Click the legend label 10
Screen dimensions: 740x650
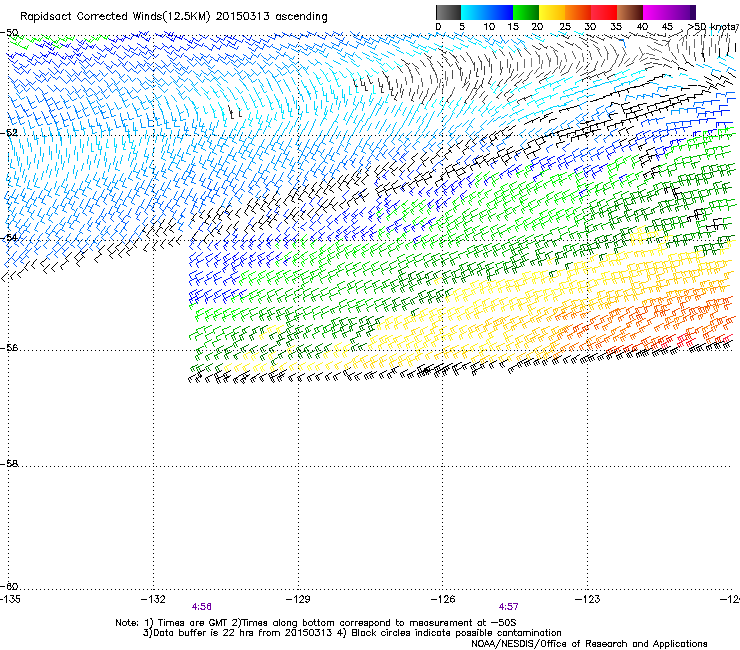pyautogui.click(x=489, y=27)
